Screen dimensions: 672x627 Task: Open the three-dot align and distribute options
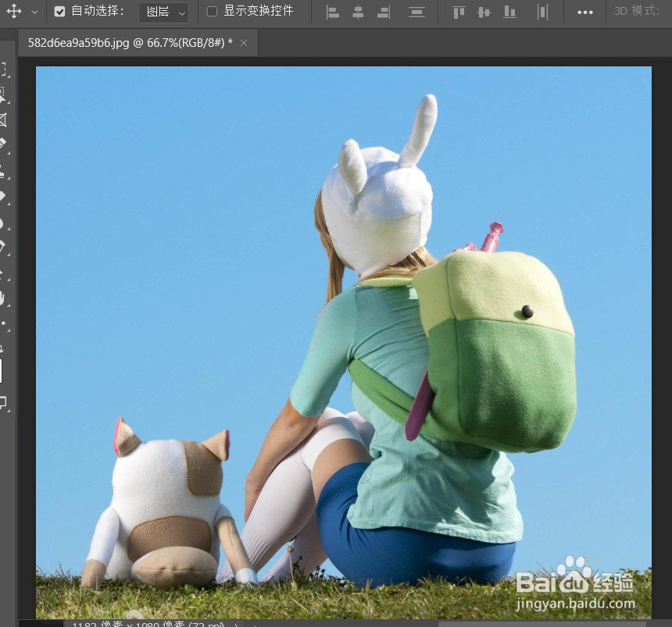[x=585, y=12]
